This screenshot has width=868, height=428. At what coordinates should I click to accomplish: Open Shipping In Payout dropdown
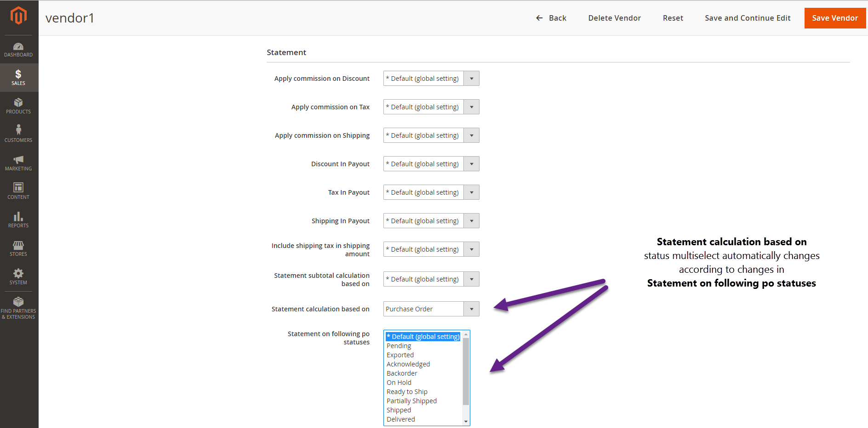[x=431, y=221]
